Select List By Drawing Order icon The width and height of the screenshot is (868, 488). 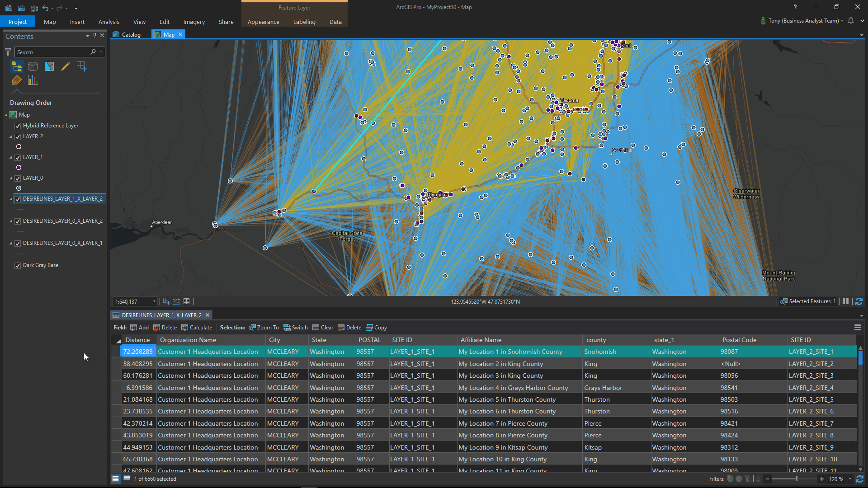tap(17, 66)
